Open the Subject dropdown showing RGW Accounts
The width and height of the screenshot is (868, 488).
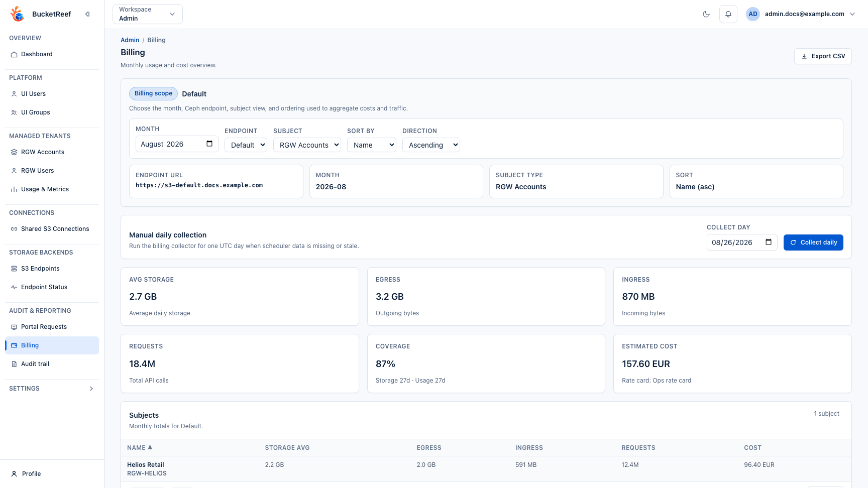307,145
